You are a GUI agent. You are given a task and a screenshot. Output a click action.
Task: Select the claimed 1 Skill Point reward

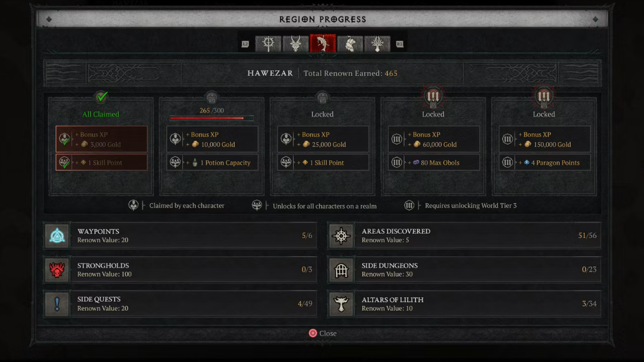point(101,163)
